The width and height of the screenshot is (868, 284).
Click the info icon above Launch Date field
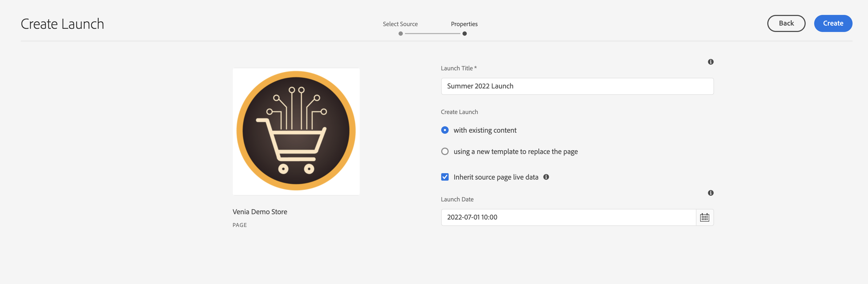[x=710, y=193]
